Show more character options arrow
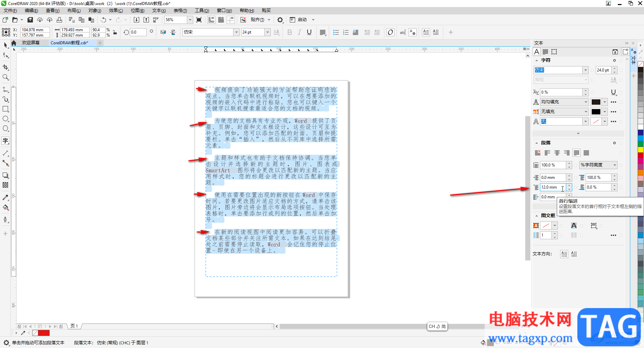Screen dimensions: 644x348 click(x=578, y=134)
